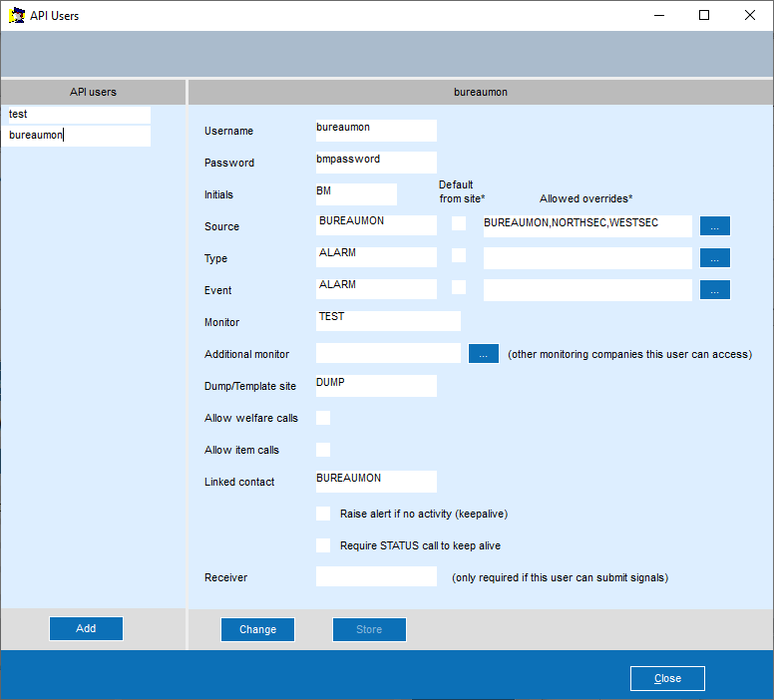The height and width of the screenshot is (700, 774).
Task: Focus the Dump/Template site field
Action: pyautogui.click(x=376, y=386)
